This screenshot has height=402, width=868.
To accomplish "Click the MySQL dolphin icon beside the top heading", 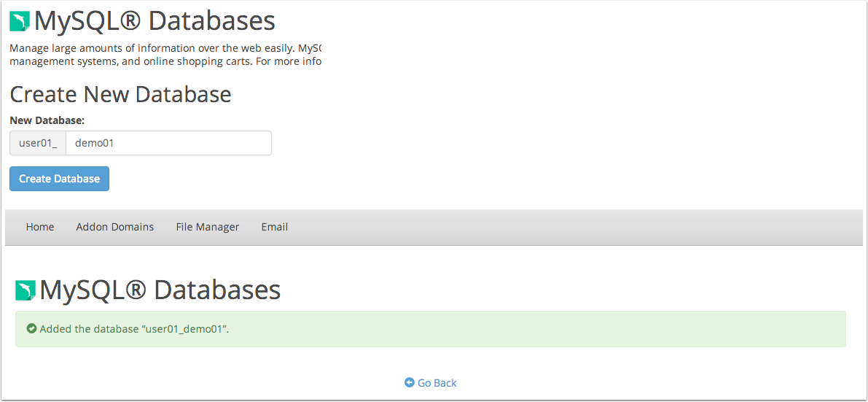I will 20,22.
